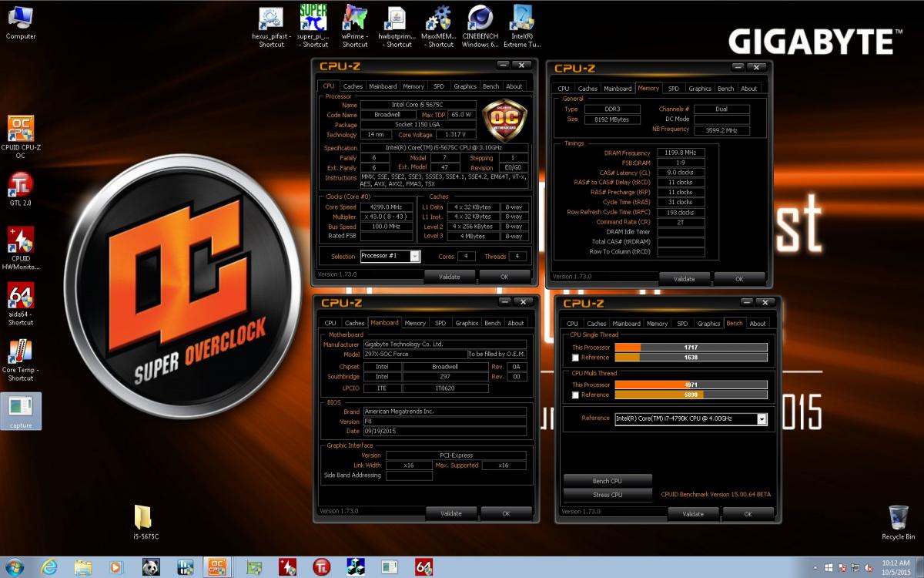The height and width of the screenshot is (578, 924).
Task: Show hidden system tray icons arrow
Action: pos(814,567)
